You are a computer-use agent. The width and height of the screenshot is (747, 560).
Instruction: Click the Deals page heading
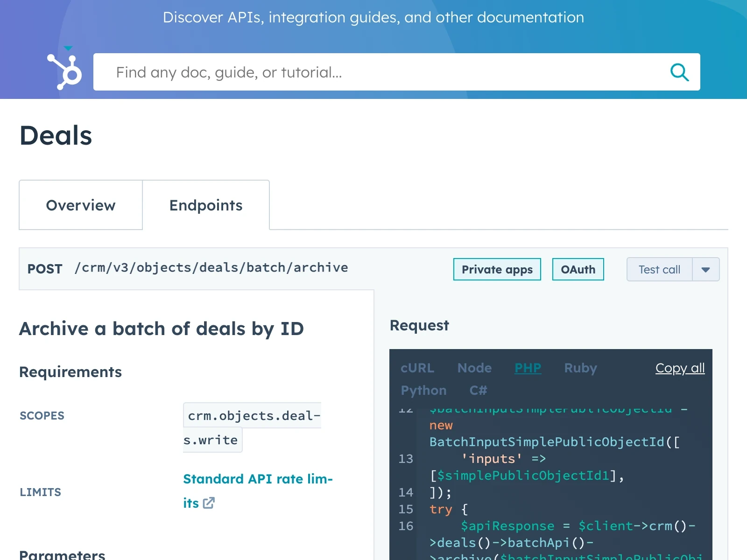(56, 136)
